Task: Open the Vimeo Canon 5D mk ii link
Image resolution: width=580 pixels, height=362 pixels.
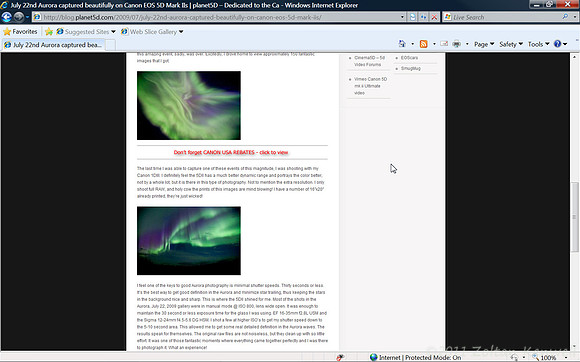Action: [370, 86]
